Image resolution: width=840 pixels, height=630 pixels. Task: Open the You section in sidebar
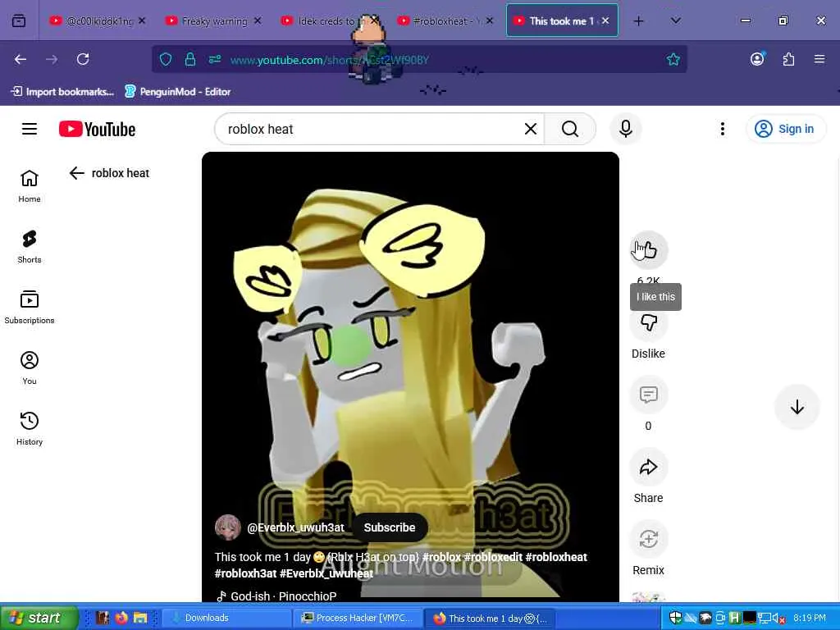coord(30,368)
